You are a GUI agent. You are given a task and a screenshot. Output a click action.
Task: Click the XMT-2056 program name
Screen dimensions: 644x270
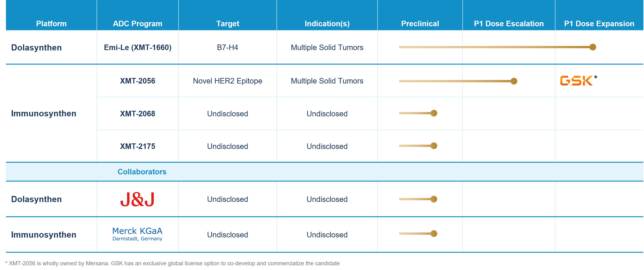[x=138, y=81]
